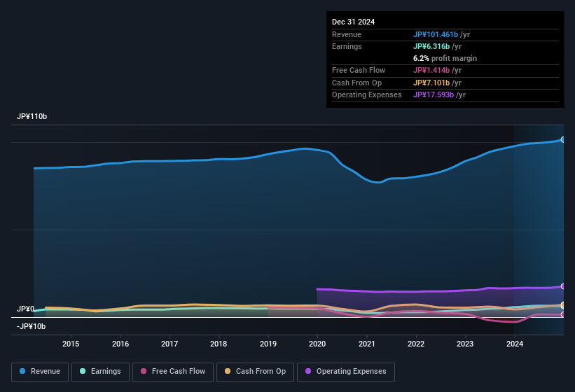575x392 pixels.
Task: Click the Revenue label in tooltip
Action: point(347,34)
